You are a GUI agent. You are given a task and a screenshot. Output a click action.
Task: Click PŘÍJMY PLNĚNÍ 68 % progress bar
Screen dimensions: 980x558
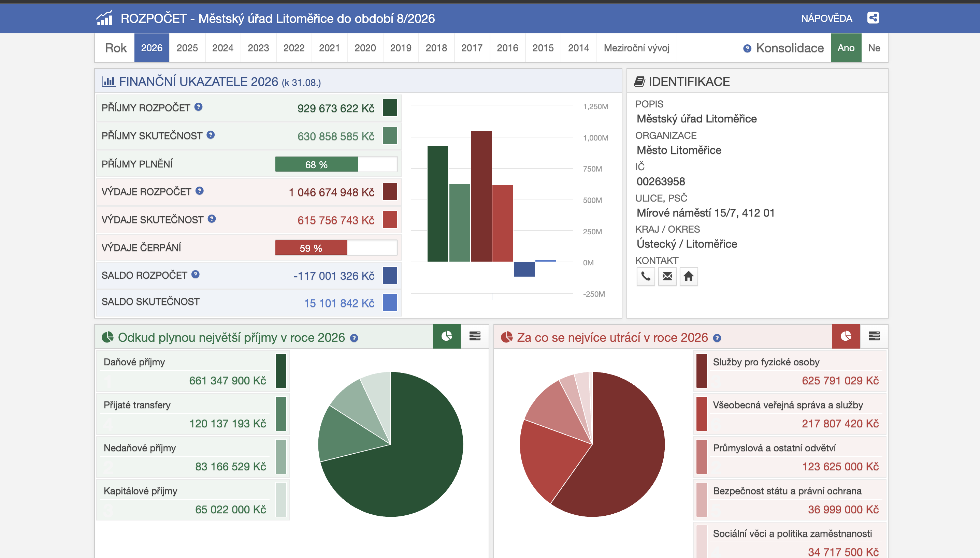click(336, 164)
